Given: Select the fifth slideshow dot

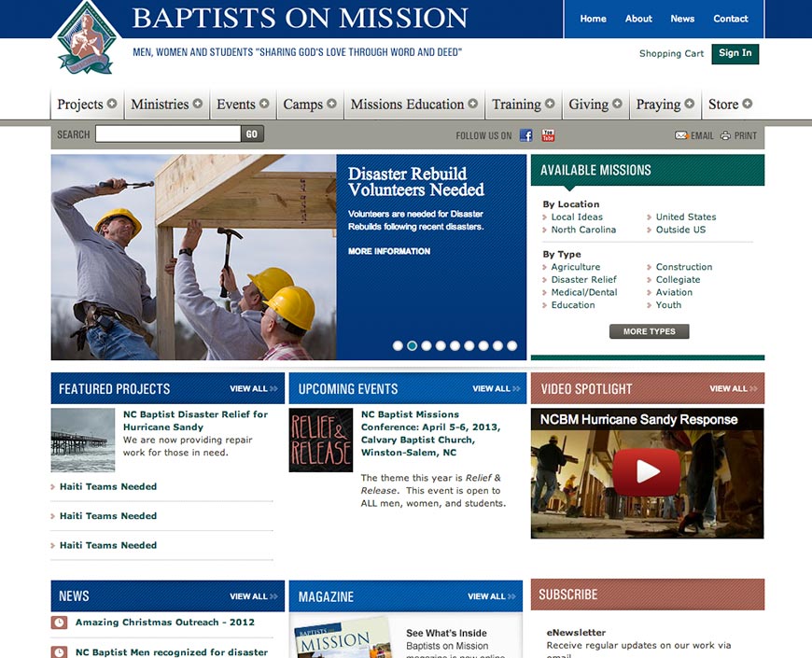Looking at the screenshot, I should (455, 346).
